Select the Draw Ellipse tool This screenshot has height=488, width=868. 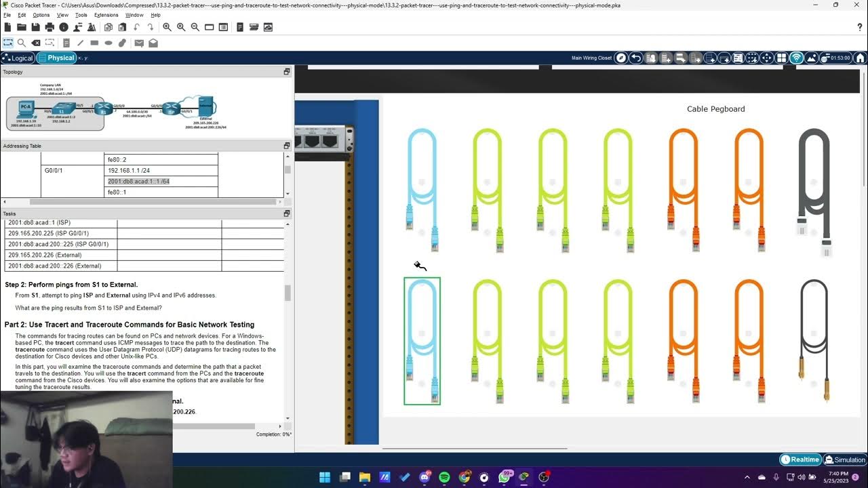tap(108, 43)
